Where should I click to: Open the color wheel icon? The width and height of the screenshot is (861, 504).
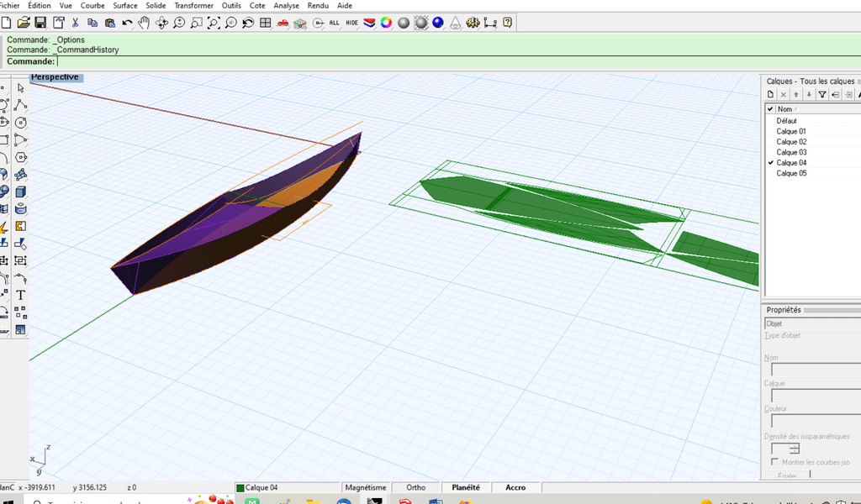point(387,23)
